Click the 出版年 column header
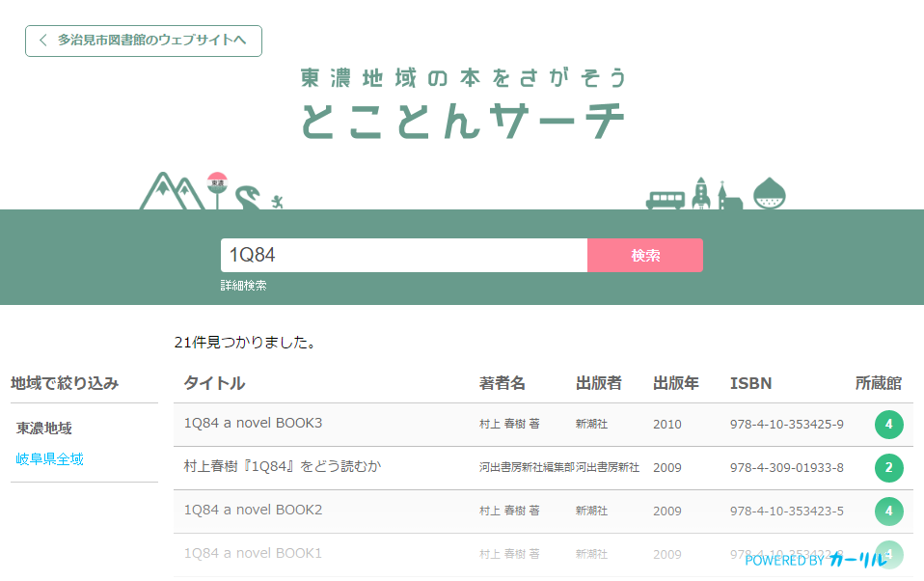This screenshot has height=581, width=924. (x=676, y=383)
